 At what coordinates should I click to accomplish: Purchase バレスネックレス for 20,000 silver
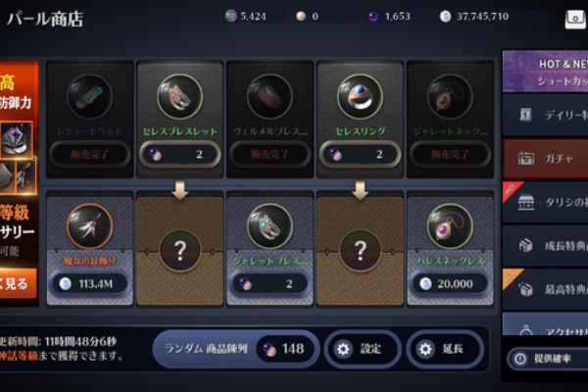click(450, 284)
